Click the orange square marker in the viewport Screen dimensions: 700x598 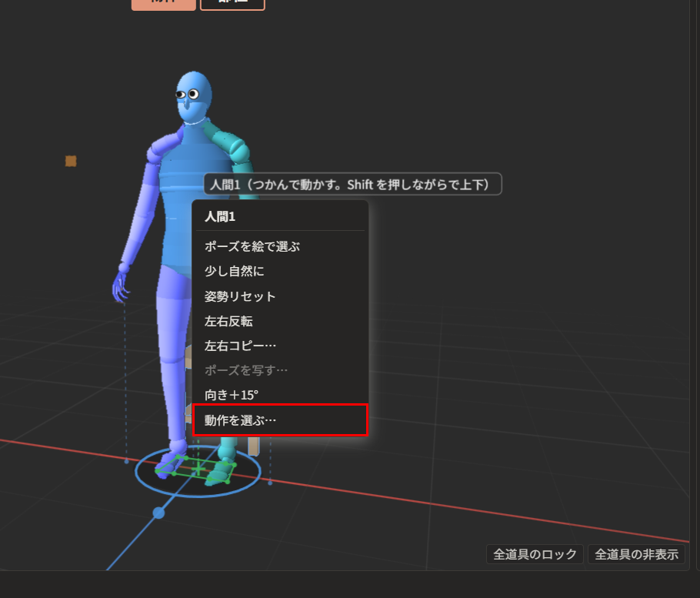(71, 161)
